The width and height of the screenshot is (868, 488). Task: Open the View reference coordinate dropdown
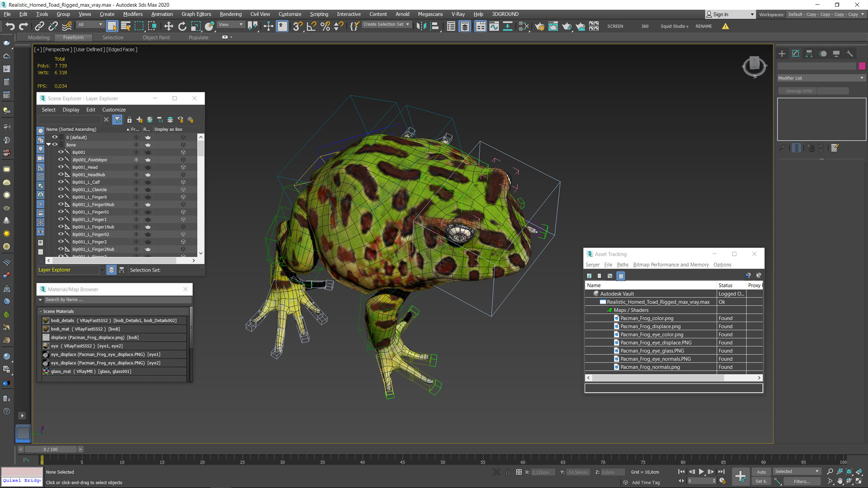tap(231, 25)
